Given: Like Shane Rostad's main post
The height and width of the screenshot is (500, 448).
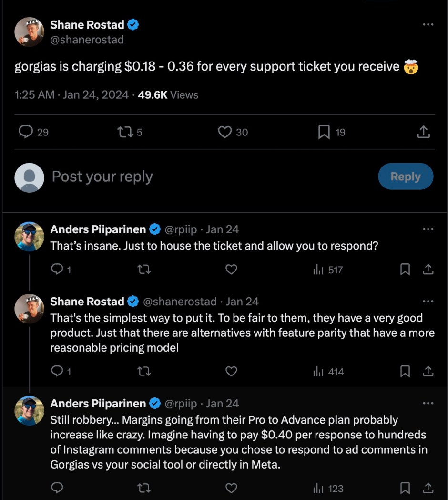Looking at the screenshot, I should coord(224,132).
